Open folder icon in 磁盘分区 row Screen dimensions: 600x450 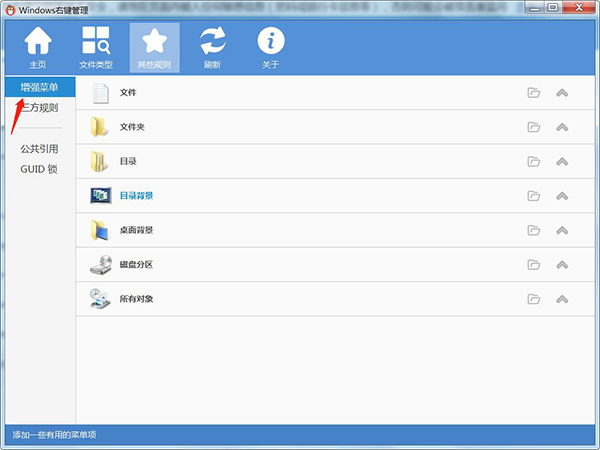pos(533,264)
